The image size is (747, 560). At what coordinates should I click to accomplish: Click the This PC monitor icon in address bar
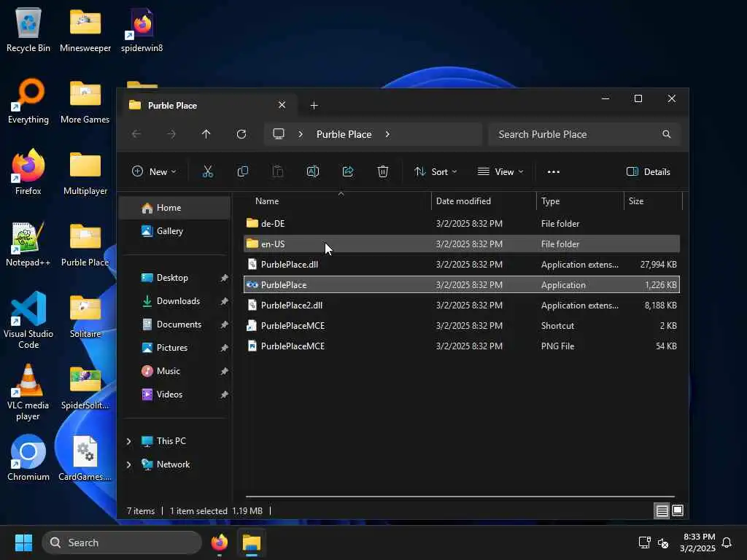tap(279, 134)
